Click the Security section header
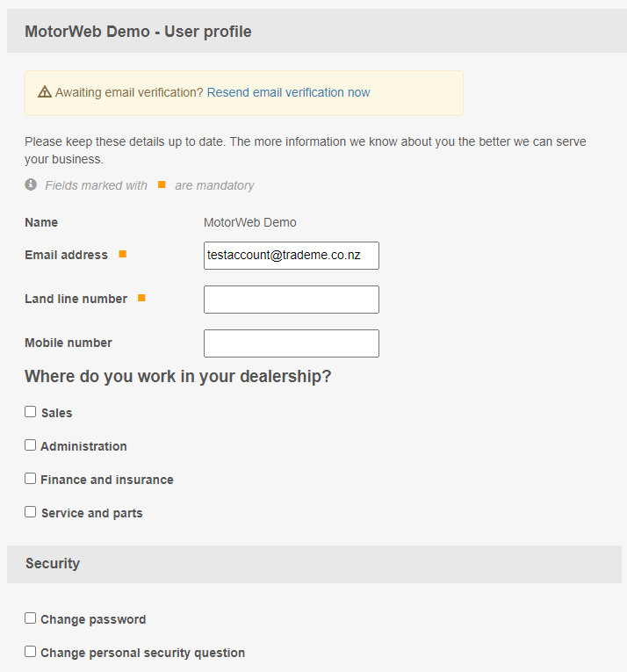The width and height of the screenshot is (627, 672). pos(53,564)
